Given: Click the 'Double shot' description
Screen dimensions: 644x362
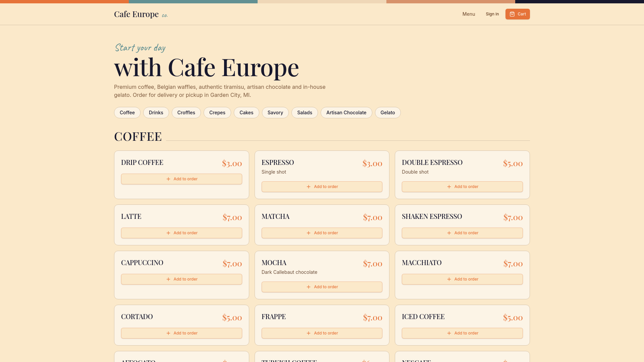Looking at the screenshot, I should click(x=415, y=172).
